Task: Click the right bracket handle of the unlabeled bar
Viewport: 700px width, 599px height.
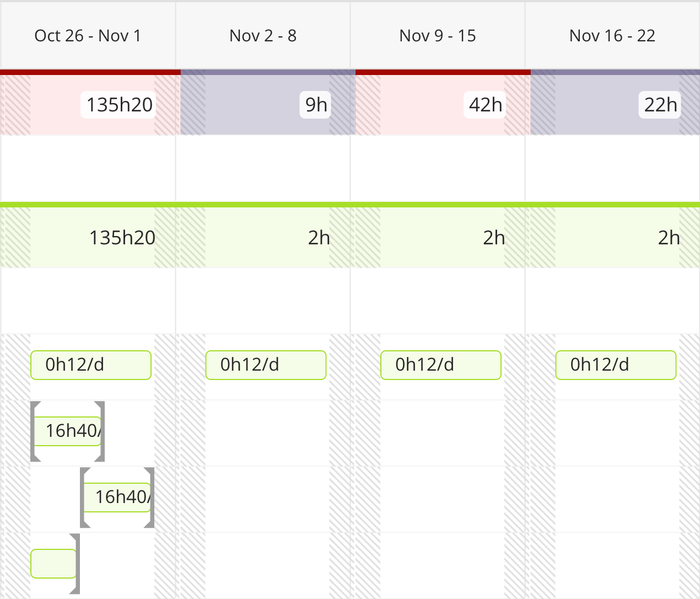Action: (x=76, y=564)
